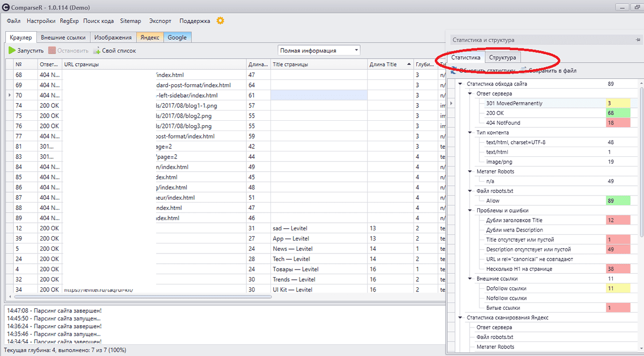Switch to the Внешние ссылки tab
This screenshot has width=644, height=356.
[63, 37]
